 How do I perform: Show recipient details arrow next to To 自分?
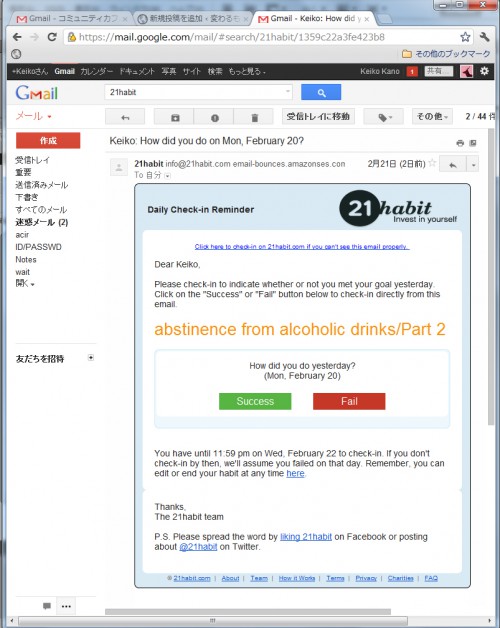pos(167,175)
